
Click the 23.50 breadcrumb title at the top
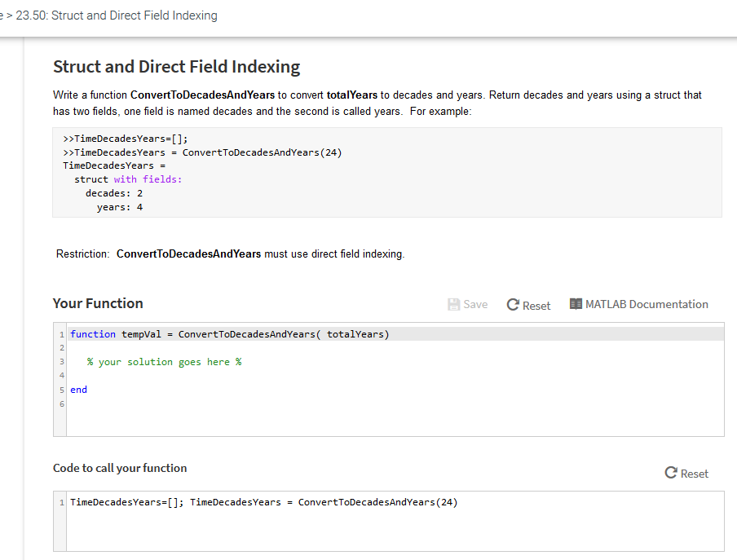pos(117,15)
